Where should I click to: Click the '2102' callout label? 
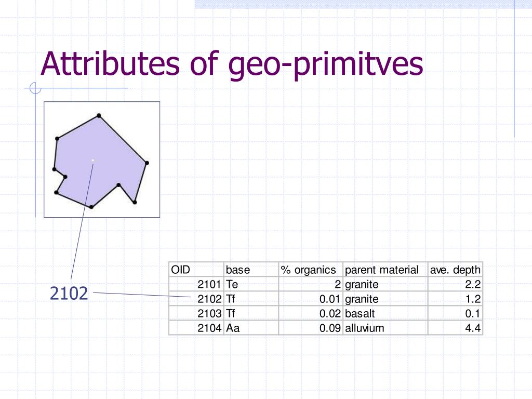coord(69,294)
